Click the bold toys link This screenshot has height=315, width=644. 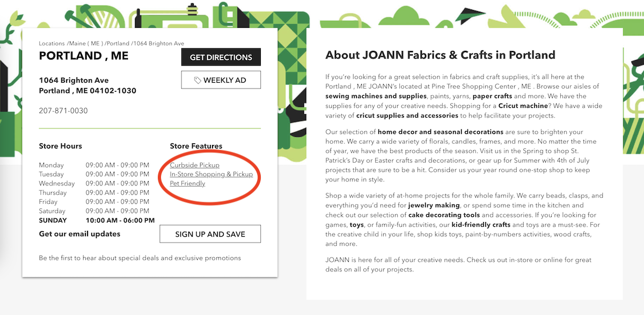[x=356, y=225]
